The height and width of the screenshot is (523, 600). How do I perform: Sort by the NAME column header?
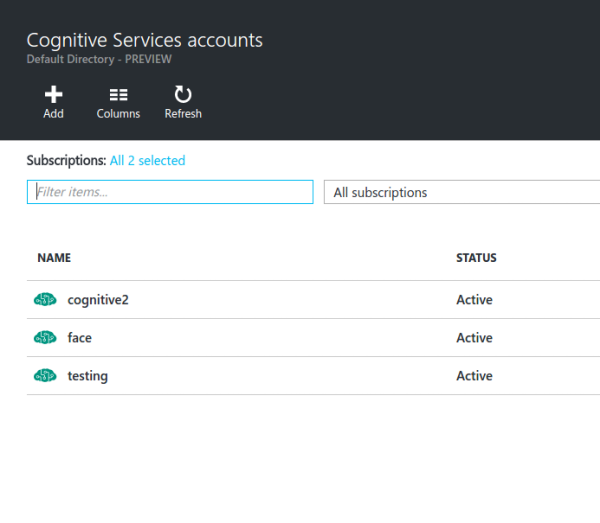coord(54,258)
